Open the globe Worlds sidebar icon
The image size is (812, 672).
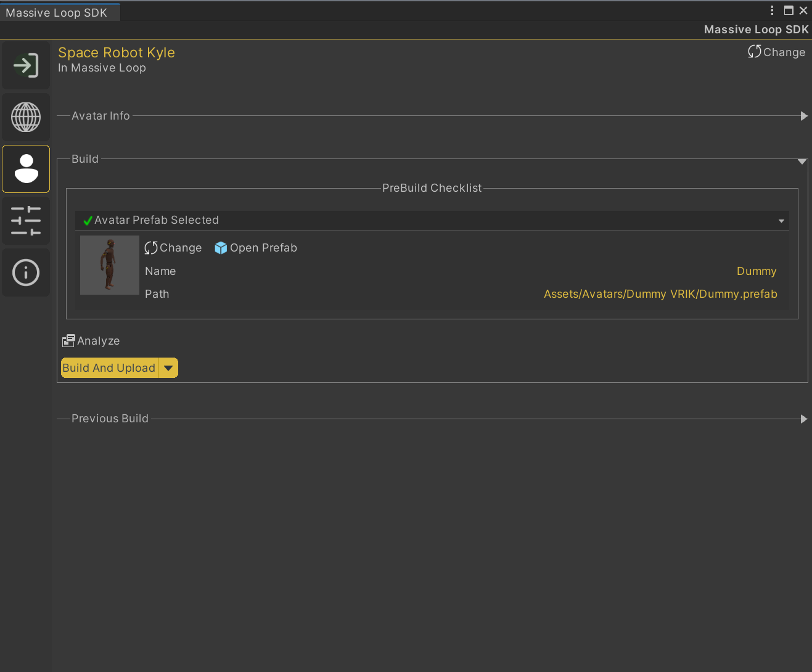[x=26, y=117]
